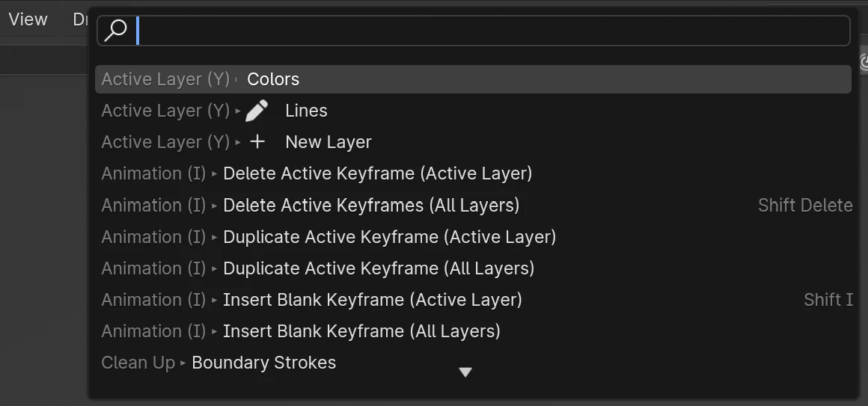Choose Duplicate Active Keyframe (All Layers)

(x=379, y=268)
